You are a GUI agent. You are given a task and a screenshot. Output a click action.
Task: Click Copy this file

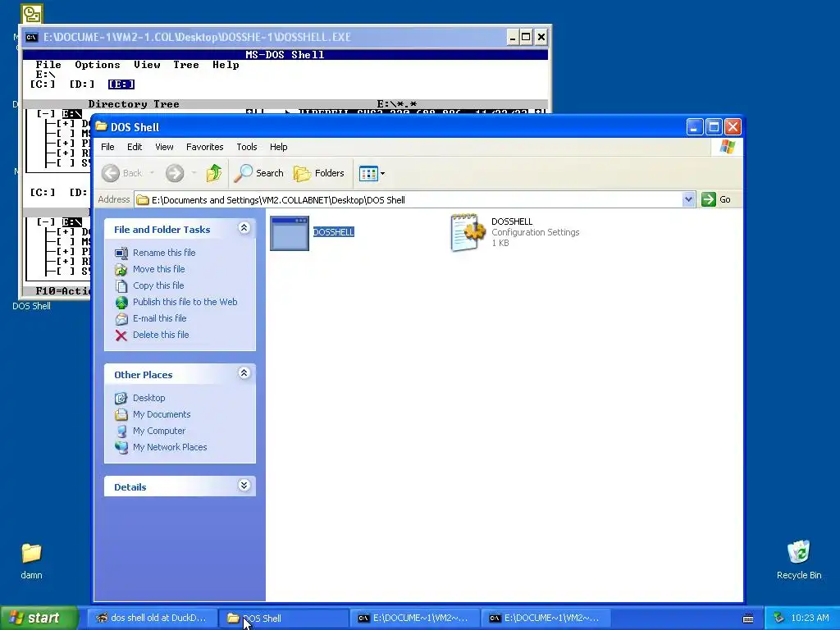(158, 285)
